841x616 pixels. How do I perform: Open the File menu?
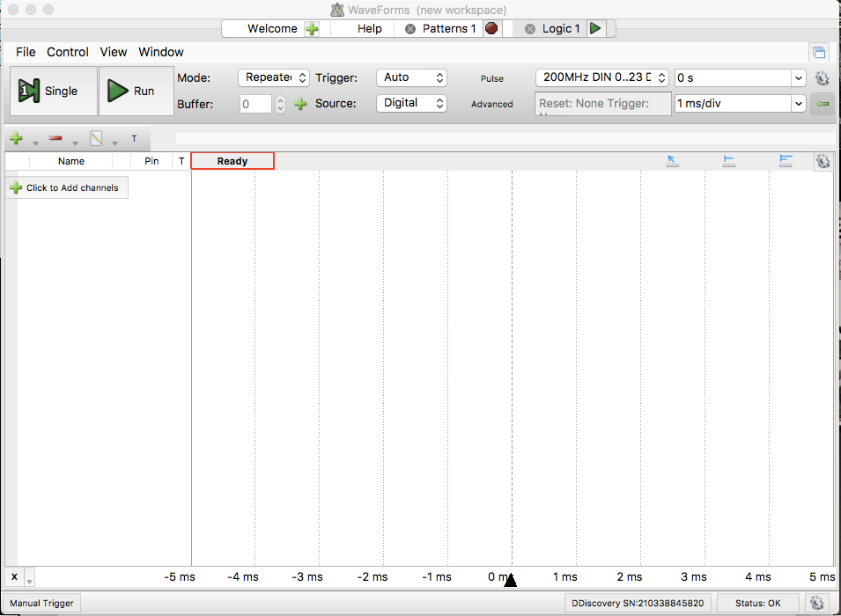tap(26, 52)
